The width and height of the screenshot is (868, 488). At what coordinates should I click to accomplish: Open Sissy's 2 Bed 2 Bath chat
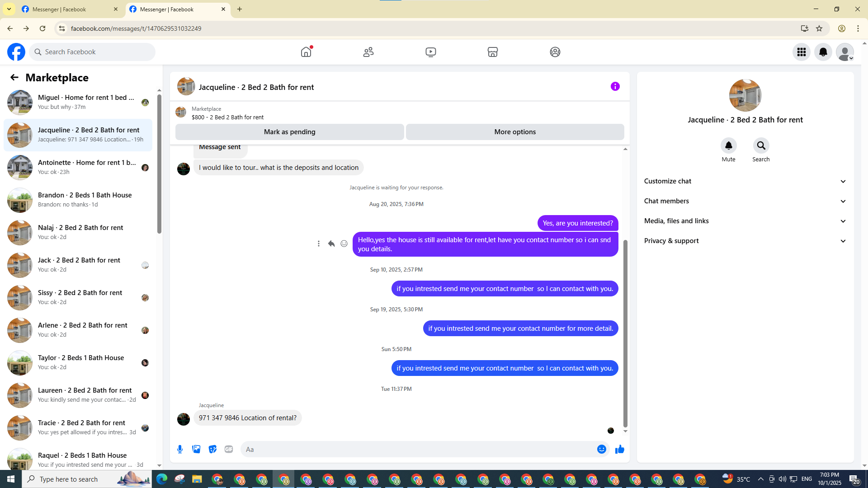coord(78,297)
